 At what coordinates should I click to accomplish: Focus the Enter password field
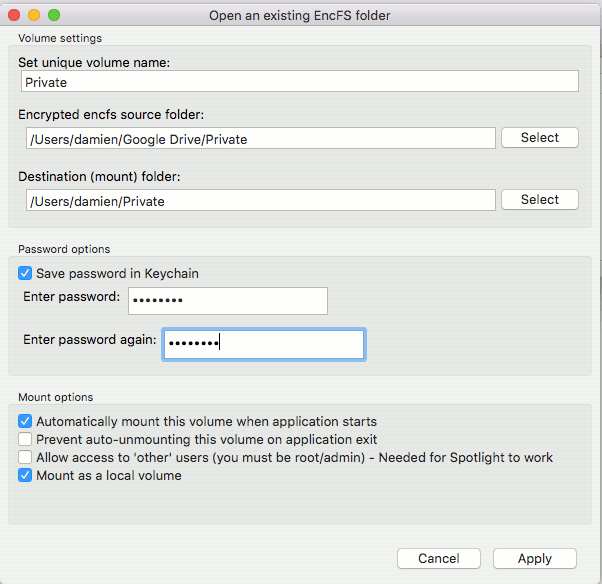click(x=228, y=301)
